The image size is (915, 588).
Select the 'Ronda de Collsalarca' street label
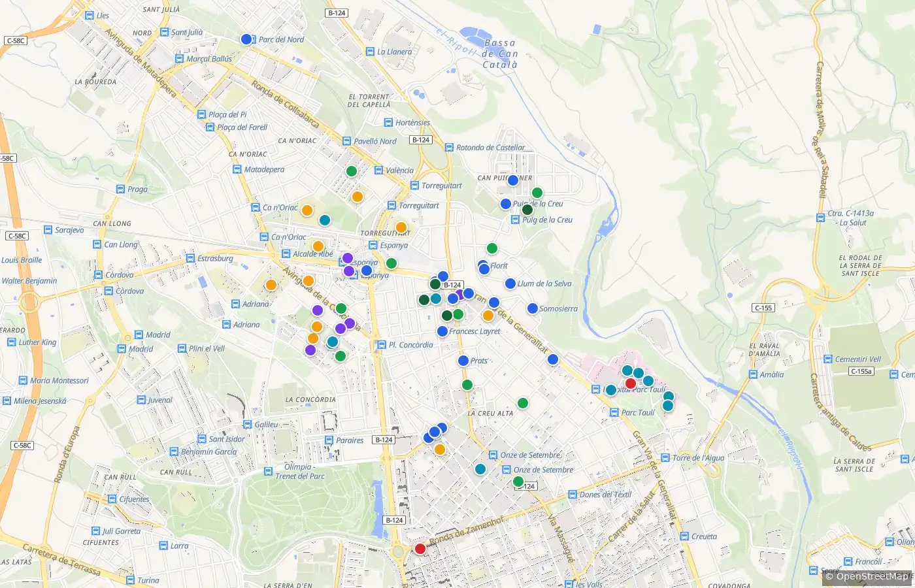point(286,105)
